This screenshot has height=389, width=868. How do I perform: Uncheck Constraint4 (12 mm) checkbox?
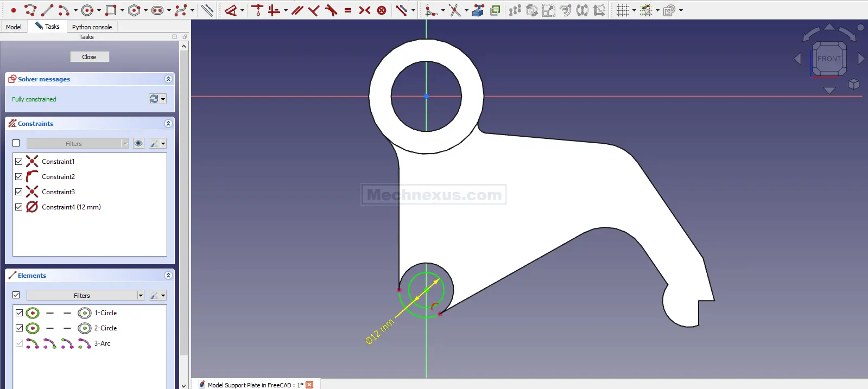pos(19,207)
